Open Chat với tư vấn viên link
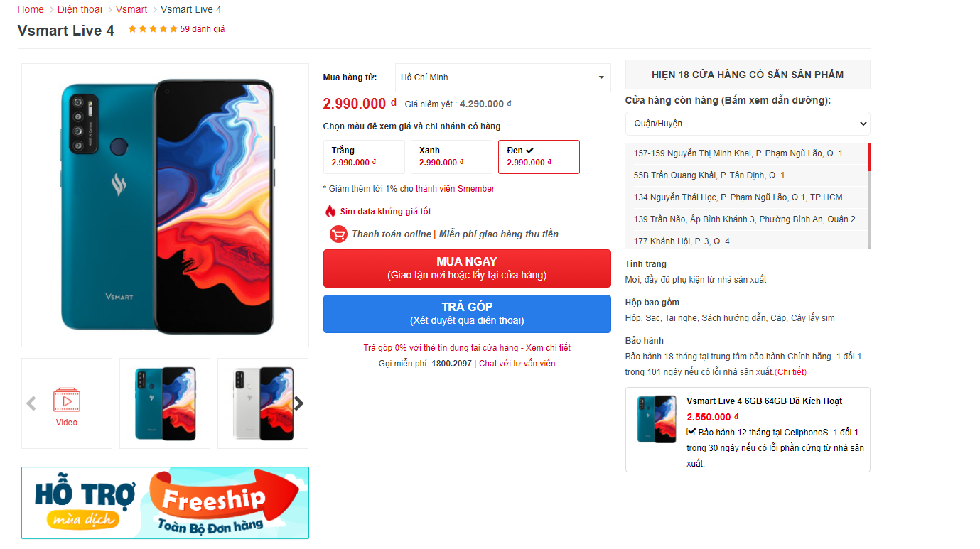980x549 pixels. click(x=517, y=363)
